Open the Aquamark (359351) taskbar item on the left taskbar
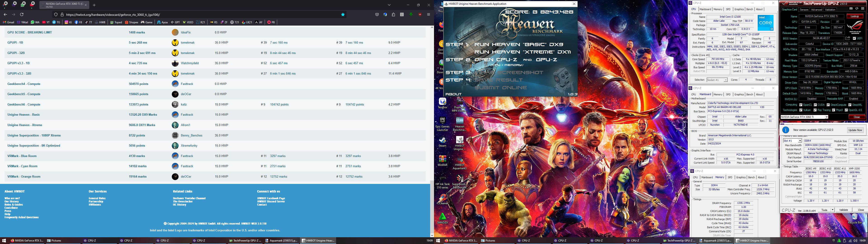Image resolution: width=868 pixels, height=244 pixels. tap(281, 241)
